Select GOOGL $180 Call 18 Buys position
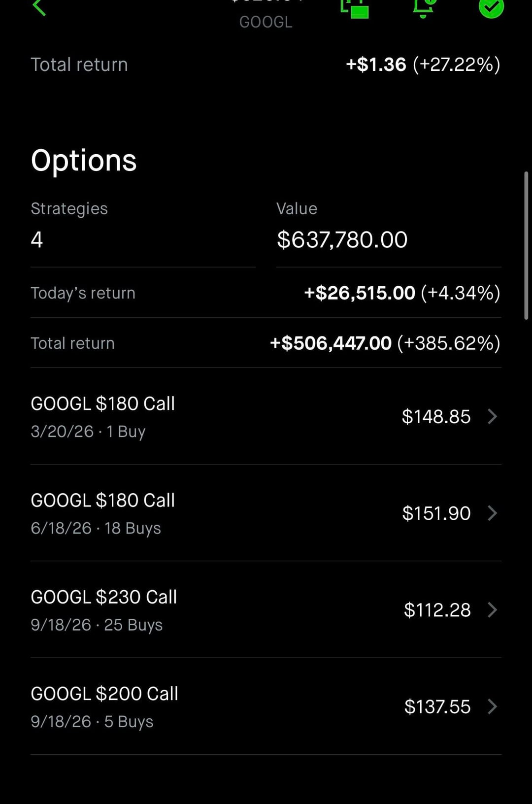This screenshot has width=532, height=804. point(102,513)
